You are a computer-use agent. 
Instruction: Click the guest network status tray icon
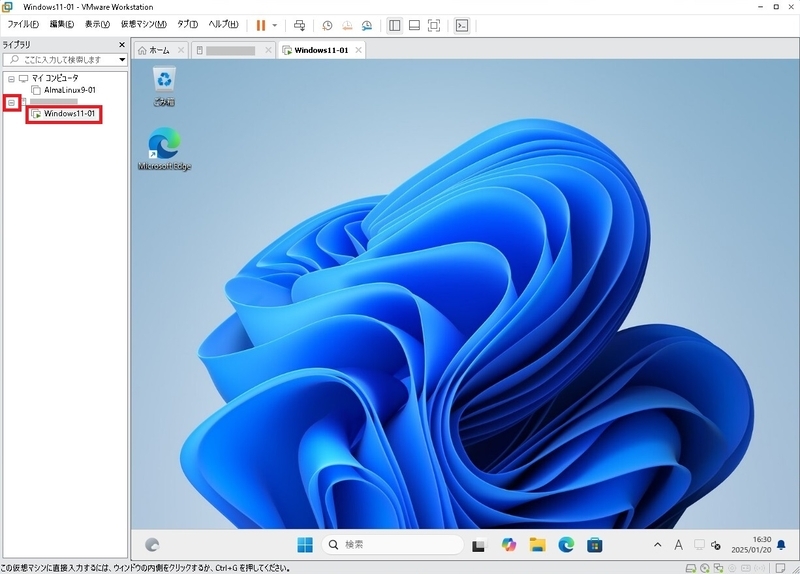(x=699, y=545)
